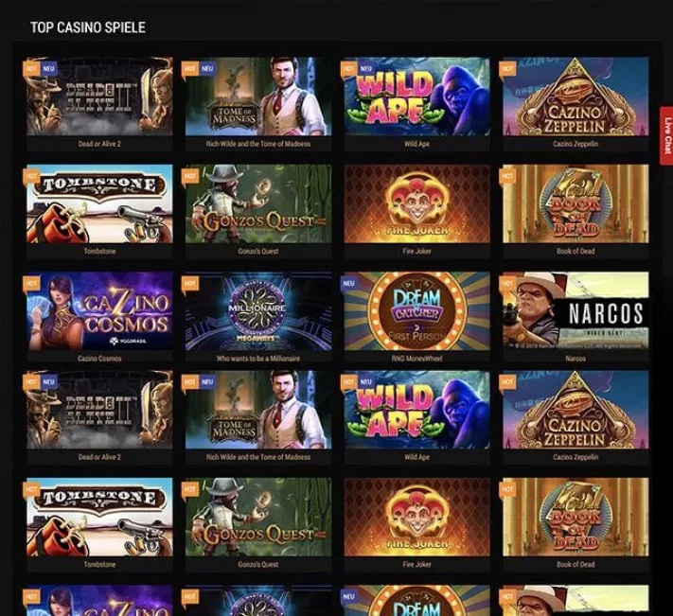The image size is (673, 616).
Task: Click the NEU badge on topmost Tome of Madness tile
Action: (207, 69)
